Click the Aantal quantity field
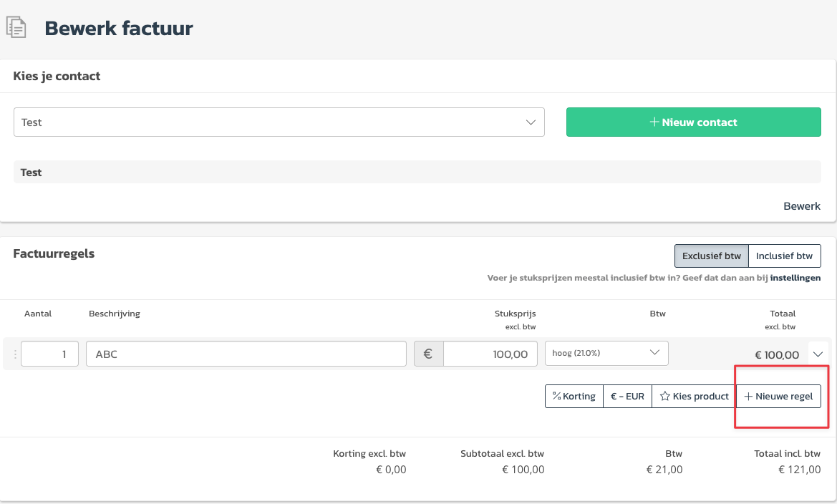 click(x=49, y=354)
